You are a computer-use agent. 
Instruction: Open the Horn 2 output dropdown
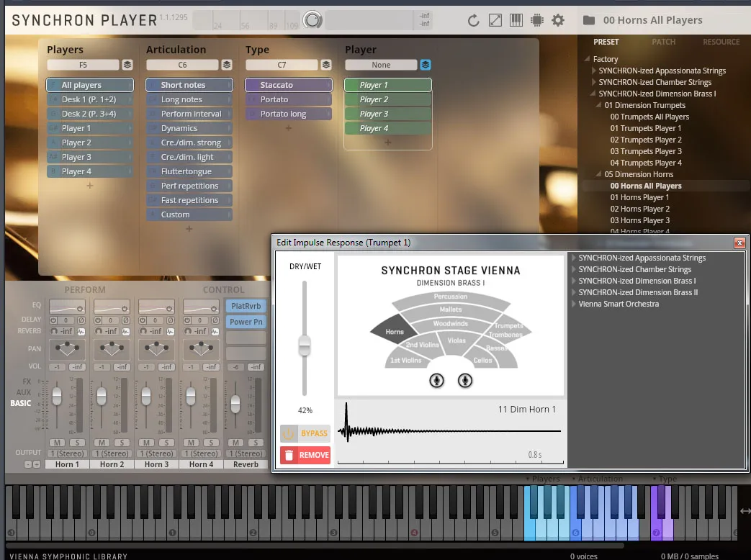[115, 453]
